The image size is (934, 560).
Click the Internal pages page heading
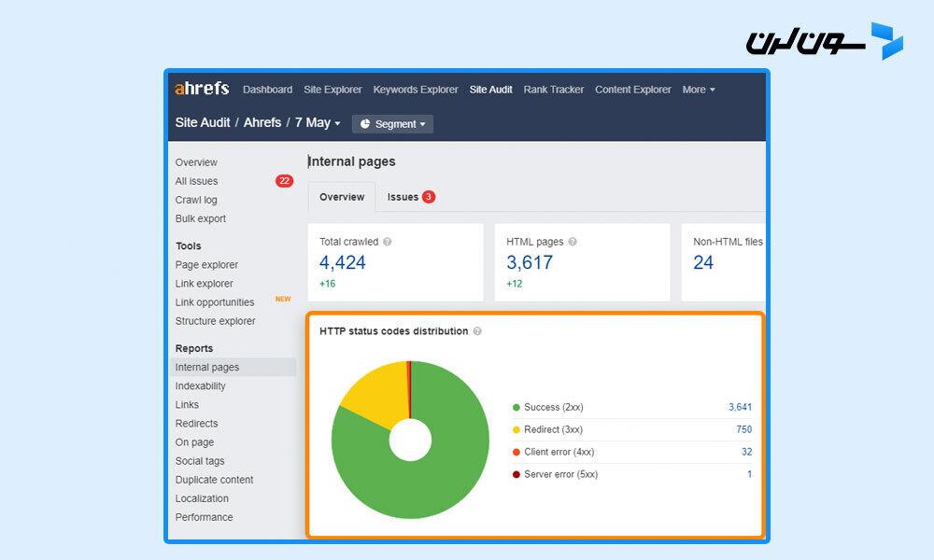click(x=352, y=161)
